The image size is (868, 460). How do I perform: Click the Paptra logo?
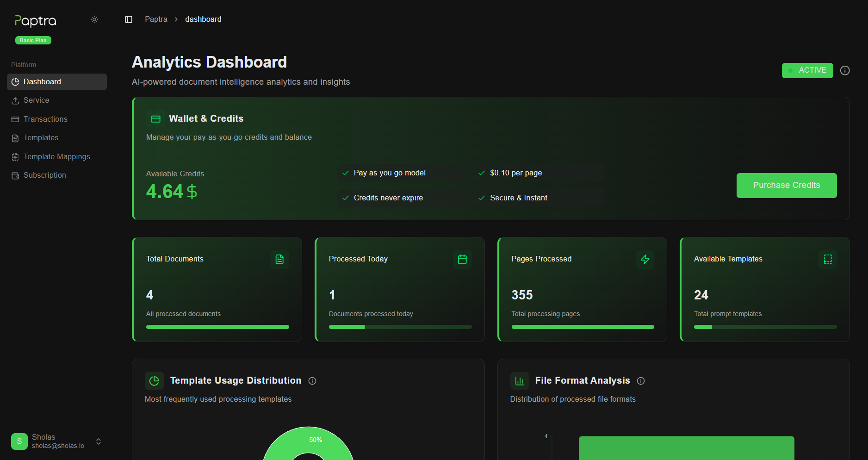[x=36, y=21]
